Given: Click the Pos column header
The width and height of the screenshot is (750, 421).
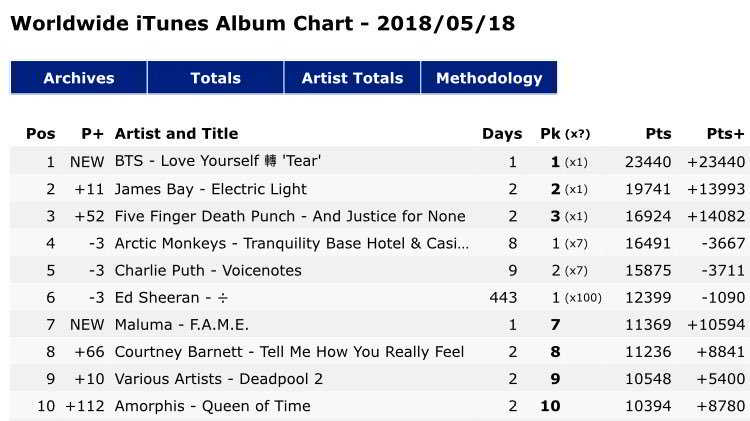Looking at the screenshot, I should click(x=41, y=134).
